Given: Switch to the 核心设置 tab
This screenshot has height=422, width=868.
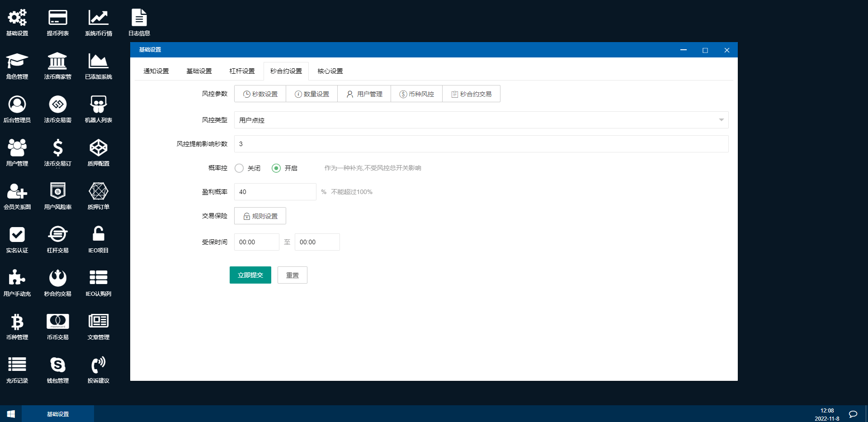Looking at the screenshot, I should 330,71.
